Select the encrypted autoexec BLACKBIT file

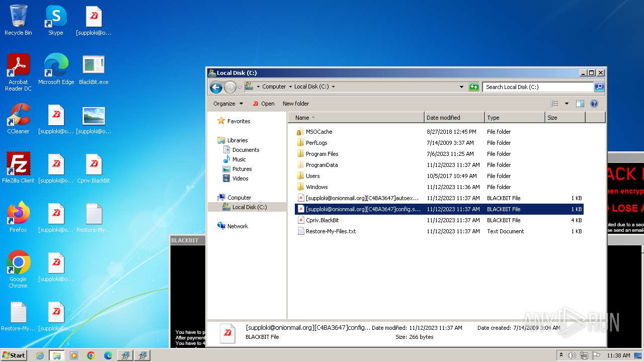(x=439, y=198)
